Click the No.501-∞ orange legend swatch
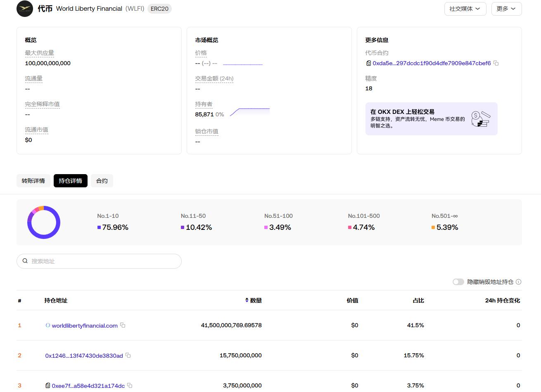 click(433, 227)
